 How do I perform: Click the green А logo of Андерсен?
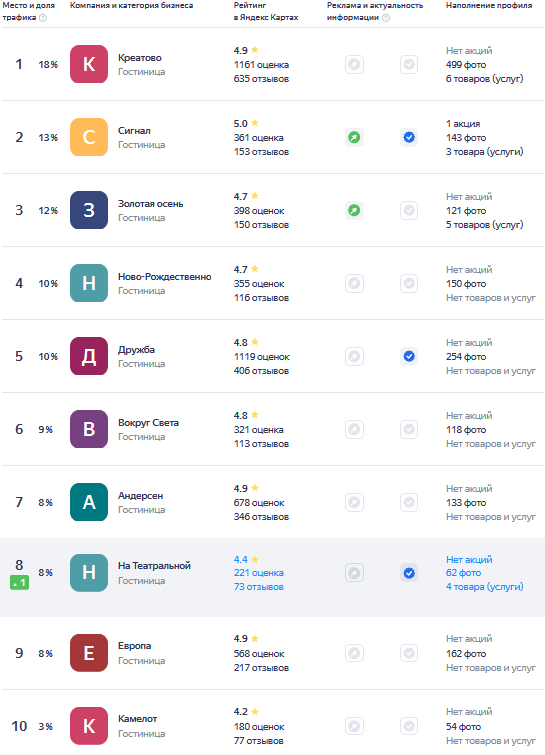coord(89,502)
